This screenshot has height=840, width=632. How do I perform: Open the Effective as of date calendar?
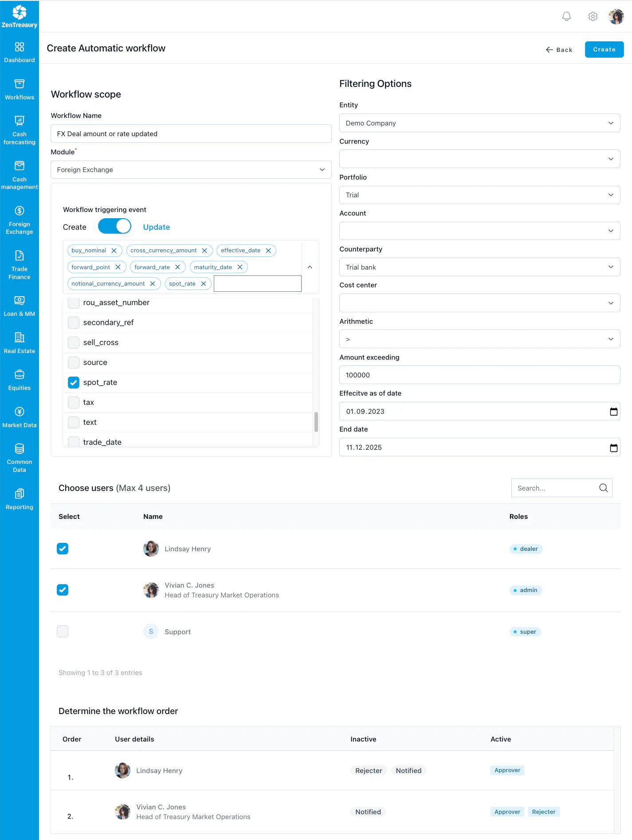click(613, 412)
